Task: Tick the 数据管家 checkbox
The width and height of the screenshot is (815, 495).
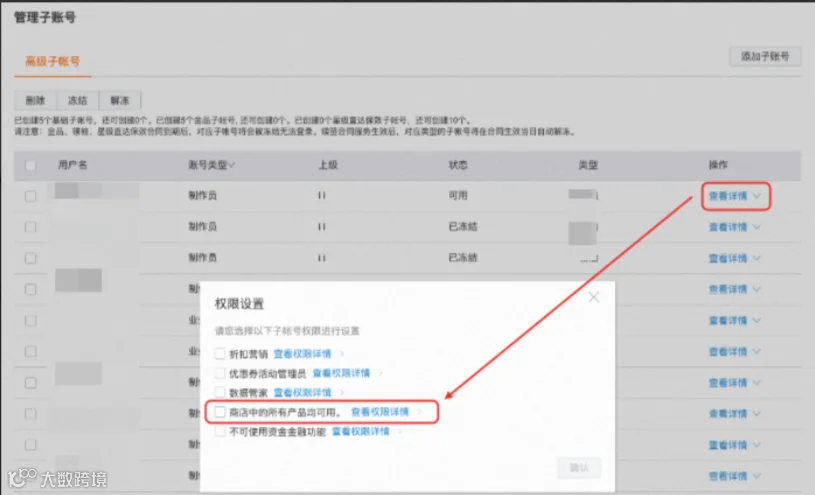Action: click(220, 393)
